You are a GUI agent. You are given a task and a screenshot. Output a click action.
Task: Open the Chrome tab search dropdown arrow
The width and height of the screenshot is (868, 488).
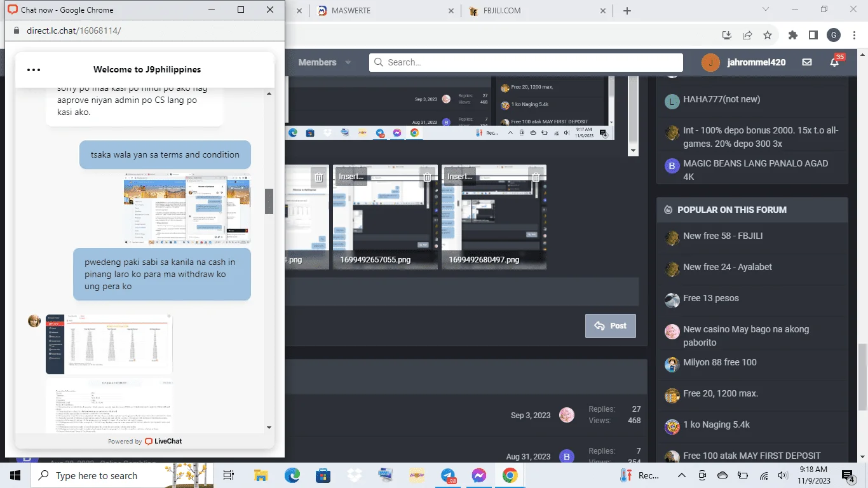pos(766,10)
